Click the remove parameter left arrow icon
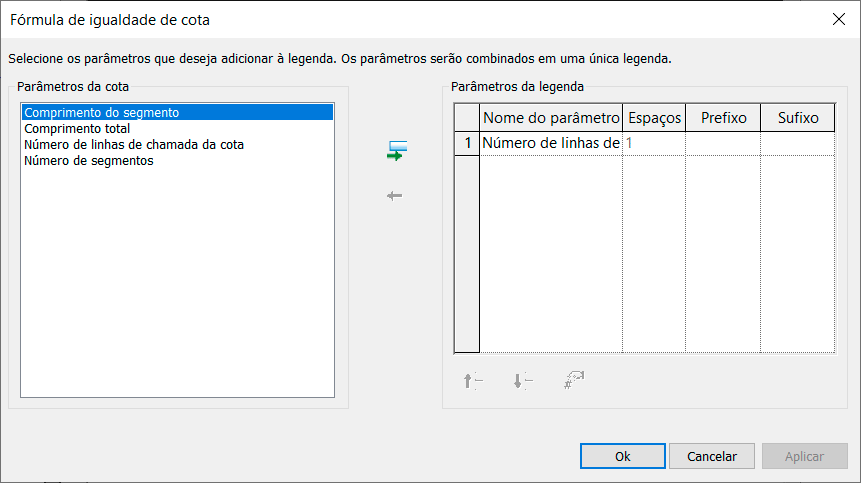 (395, 196)
